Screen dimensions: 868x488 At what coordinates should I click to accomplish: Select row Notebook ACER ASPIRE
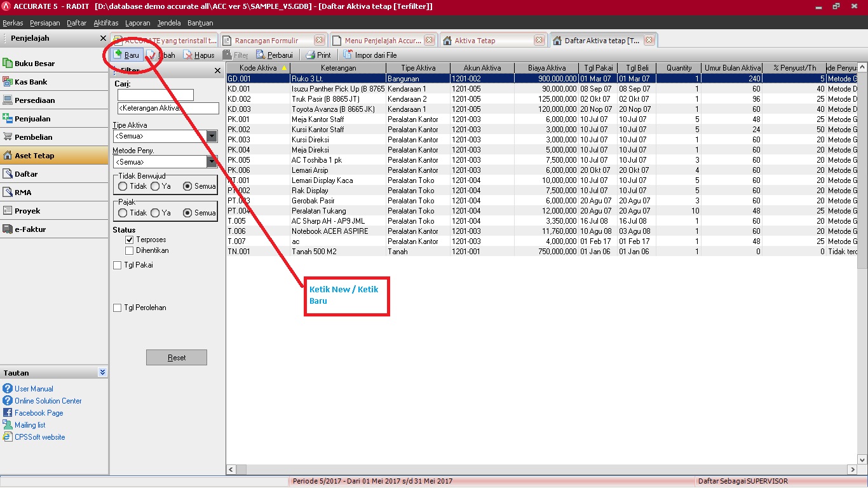pyautogui.click(x=542, y=231)
